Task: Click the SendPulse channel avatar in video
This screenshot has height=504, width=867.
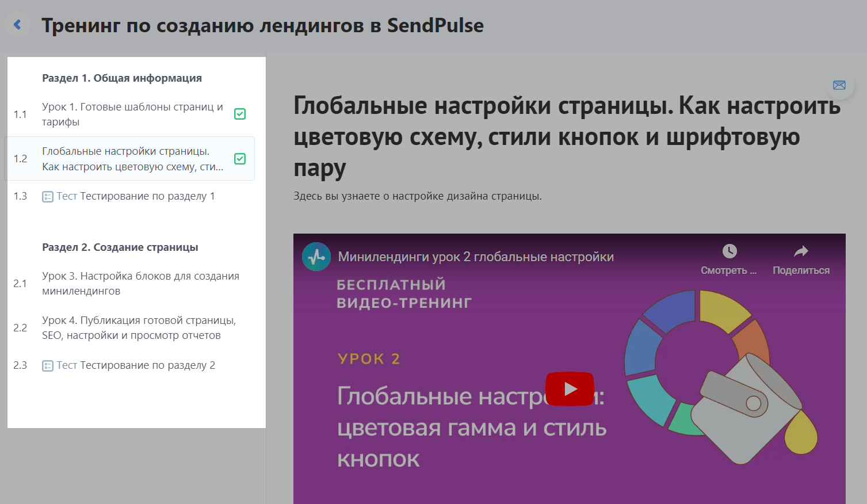Action: (316, 257)
